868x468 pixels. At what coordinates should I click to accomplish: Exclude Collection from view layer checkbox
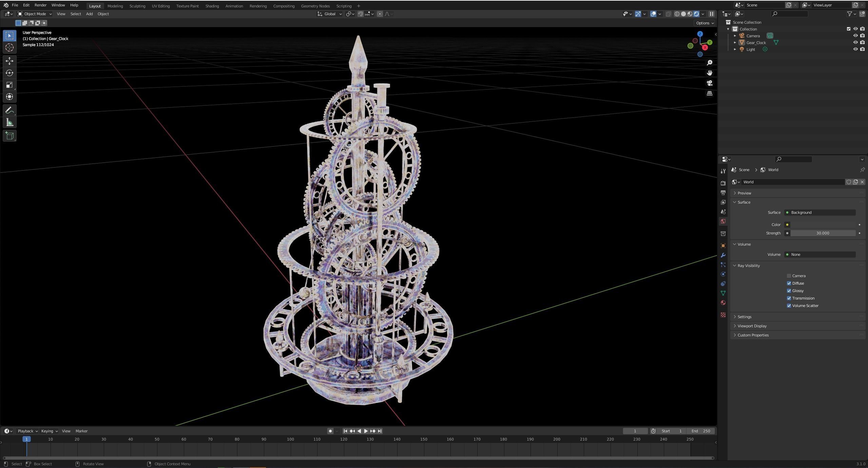pos(848,29)
